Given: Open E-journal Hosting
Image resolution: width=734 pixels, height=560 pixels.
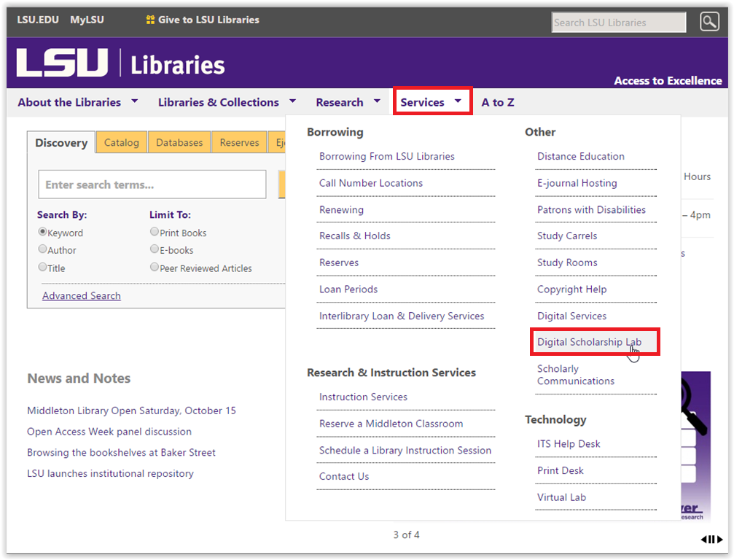Looking at the screenshot, I should pos(577,182).
